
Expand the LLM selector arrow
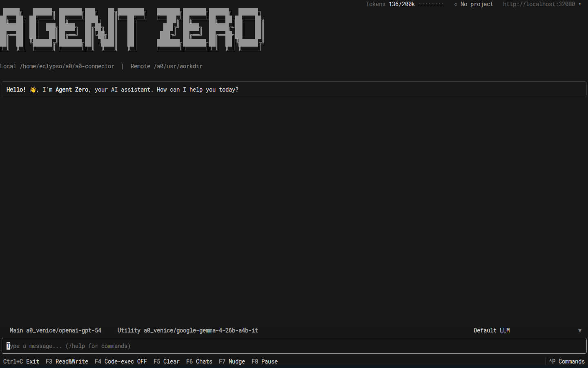click(x=580, y=330)
